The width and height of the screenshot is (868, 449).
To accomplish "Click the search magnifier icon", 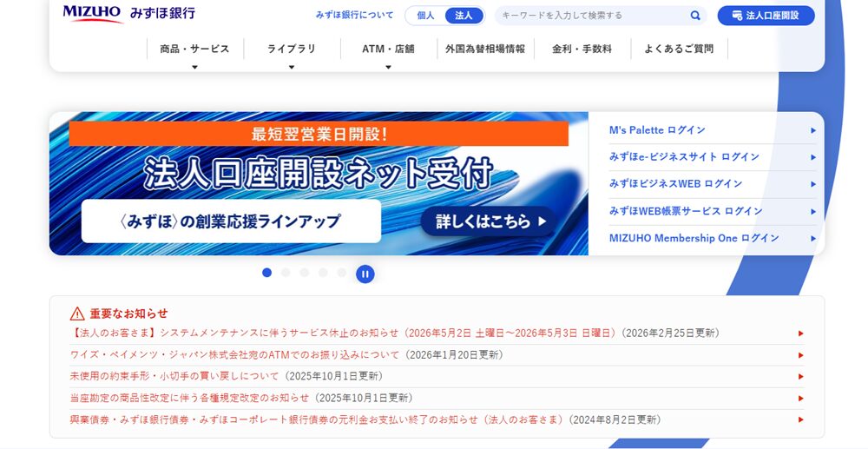I will click(x=695, y=16).
